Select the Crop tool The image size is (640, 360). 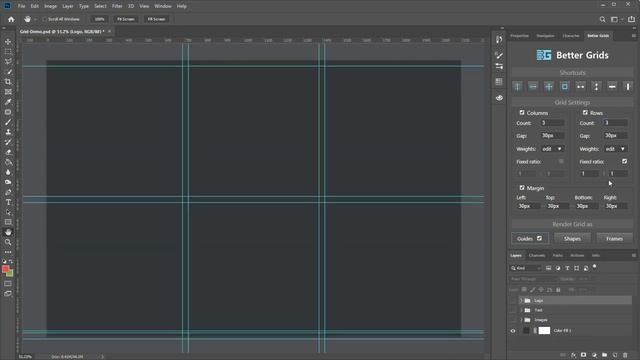[x=8, y=82]
